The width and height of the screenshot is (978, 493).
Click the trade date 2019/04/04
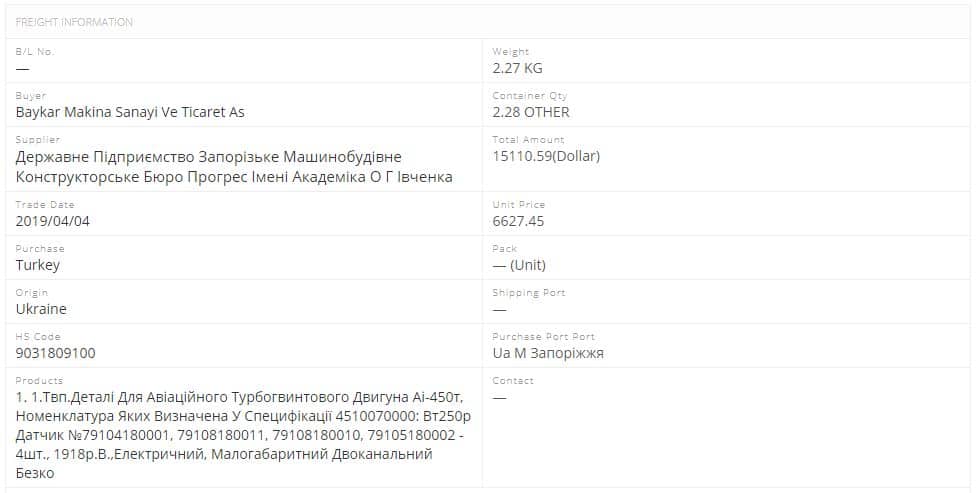(53, 221)
